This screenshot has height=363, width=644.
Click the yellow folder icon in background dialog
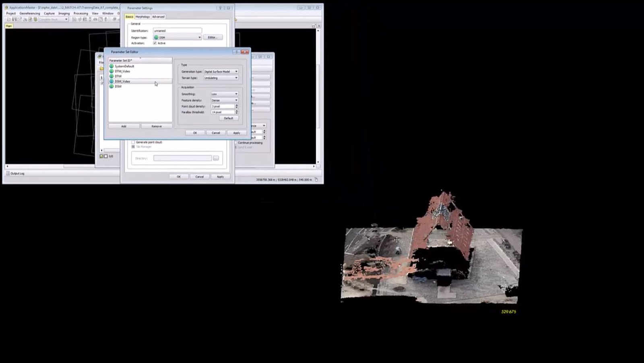pos(101,68)
